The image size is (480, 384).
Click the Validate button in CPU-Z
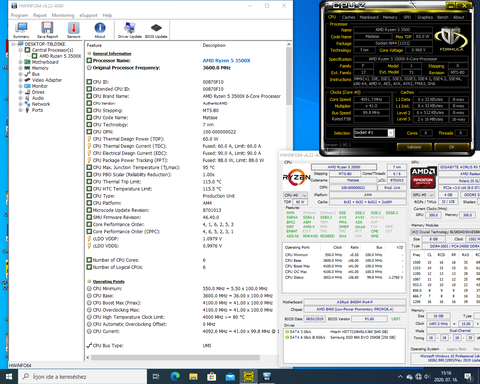pos(414,147)
